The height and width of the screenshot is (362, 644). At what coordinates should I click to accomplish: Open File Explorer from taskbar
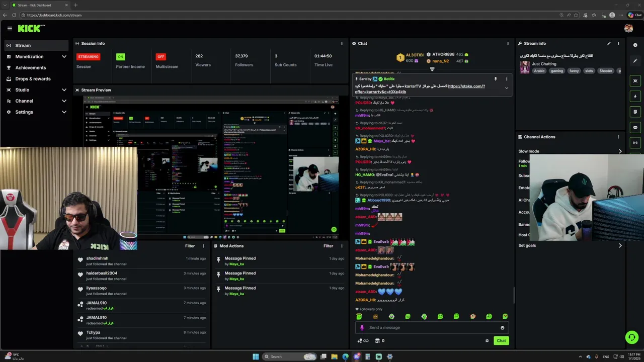[x=334, y=356]
